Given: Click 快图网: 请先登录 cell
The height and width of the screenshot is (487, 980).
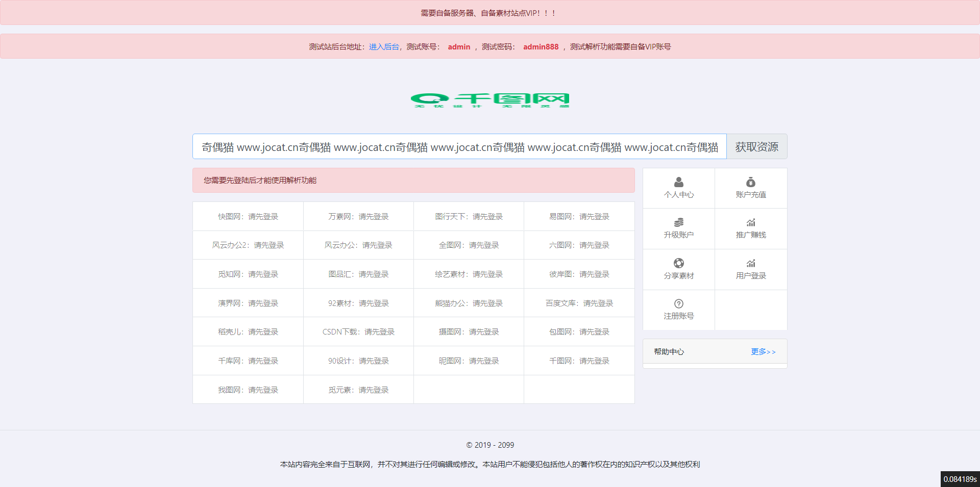Looking at the screenshot, I should 248,217.
